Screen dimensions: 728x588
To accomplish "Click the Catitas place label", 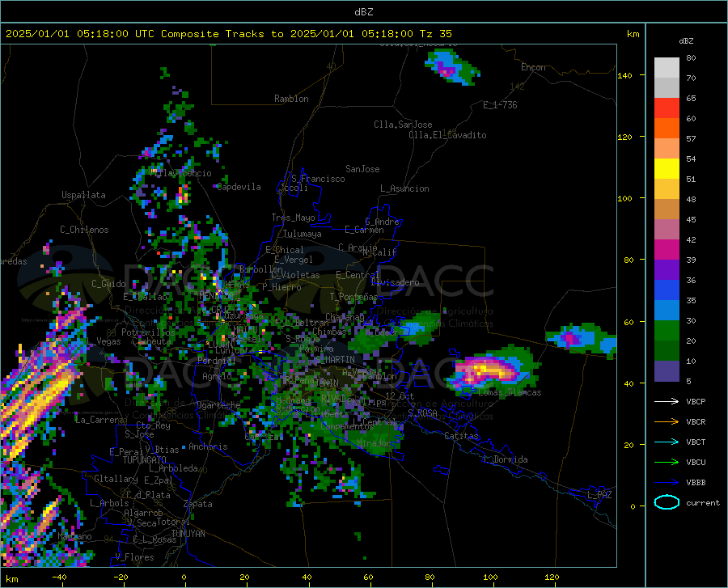I will pyautogui.click(x=462, y=436).
